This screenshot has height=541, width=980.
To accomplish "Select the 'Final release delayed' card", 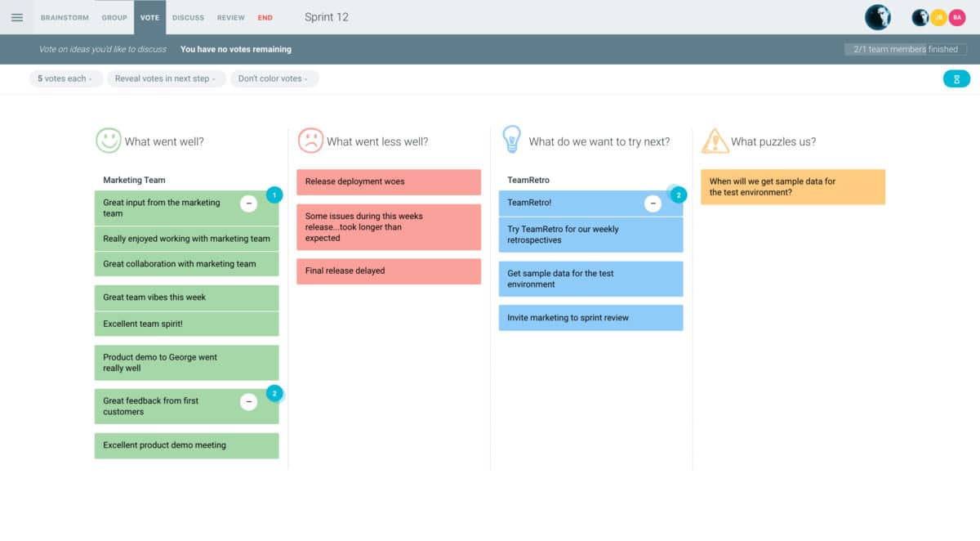I will coord(388,271).
